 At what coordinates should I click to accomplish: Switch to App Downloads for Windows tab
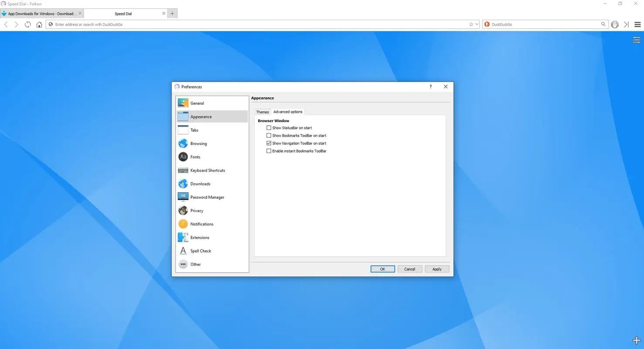[41, 14]
